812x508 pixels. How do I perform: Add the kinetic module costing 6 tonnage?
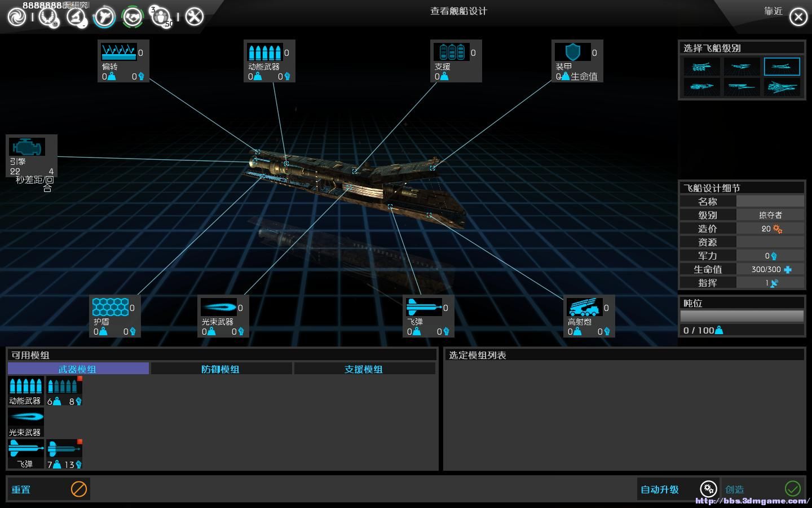[x=64, y=391]
